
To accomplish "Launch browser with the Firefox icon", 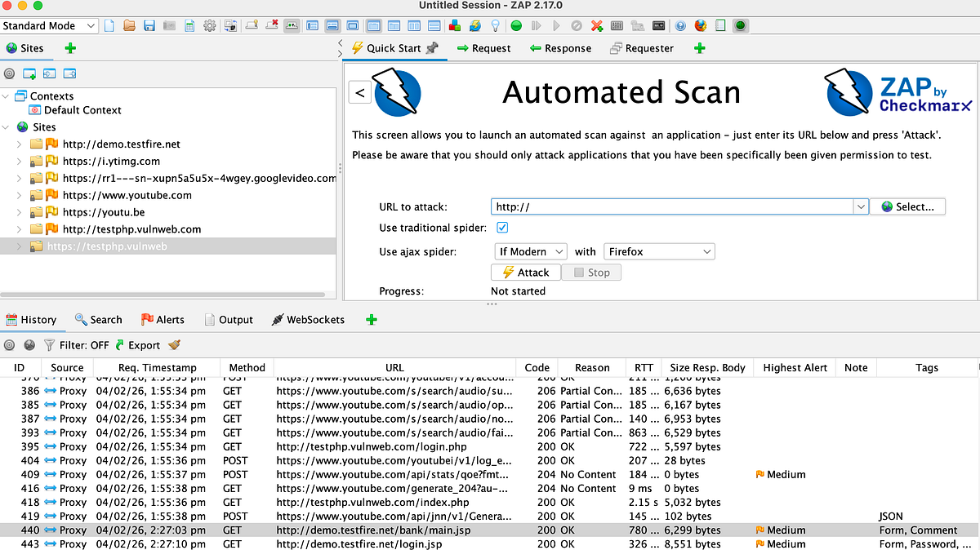I will [x=700, y=26].
